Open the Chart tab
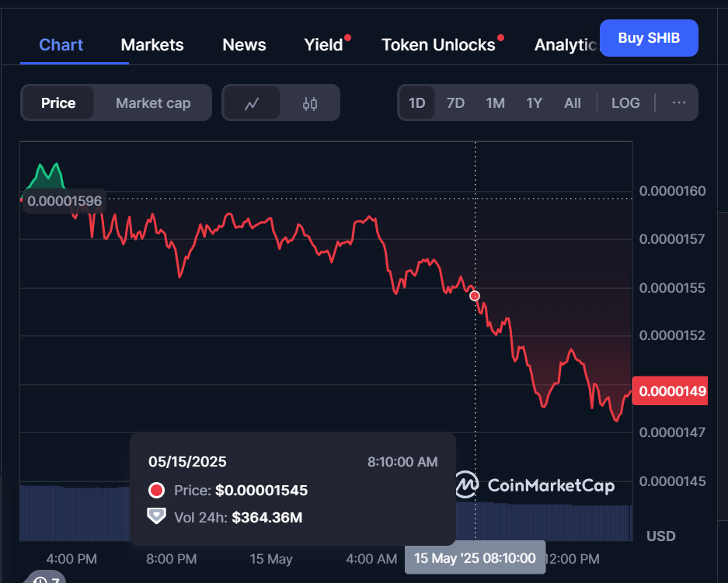Viewport: 728px width, 583px height. point(61,45)
